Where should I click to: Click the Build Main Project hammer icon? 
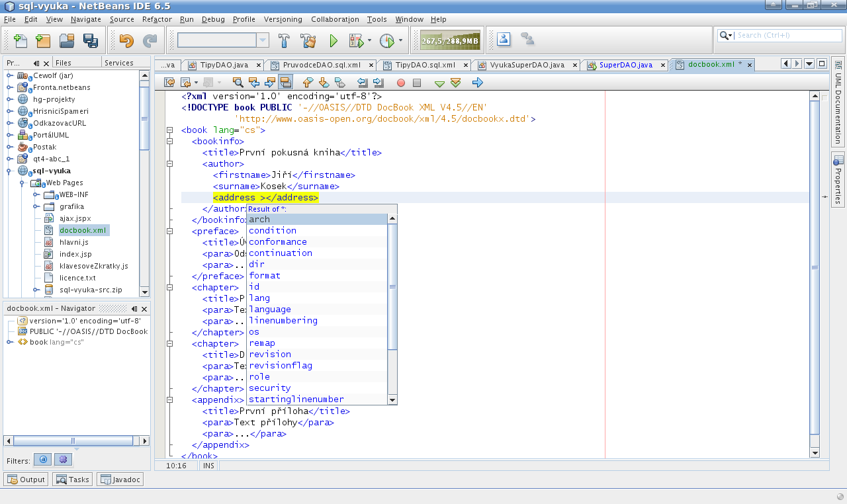click(x=285, y=41)
